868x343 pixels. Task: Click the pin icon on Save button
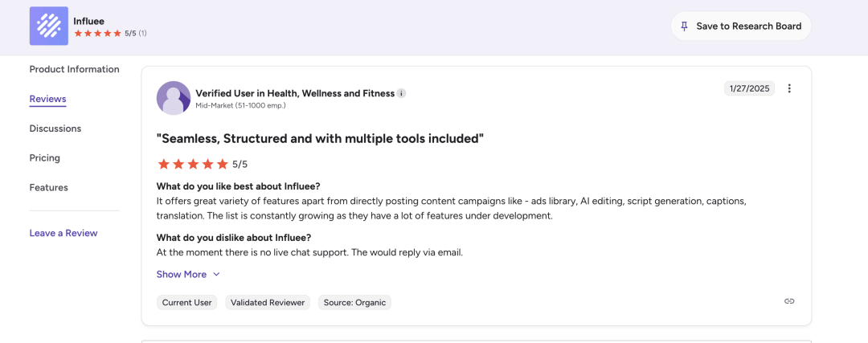click(684, 26)
